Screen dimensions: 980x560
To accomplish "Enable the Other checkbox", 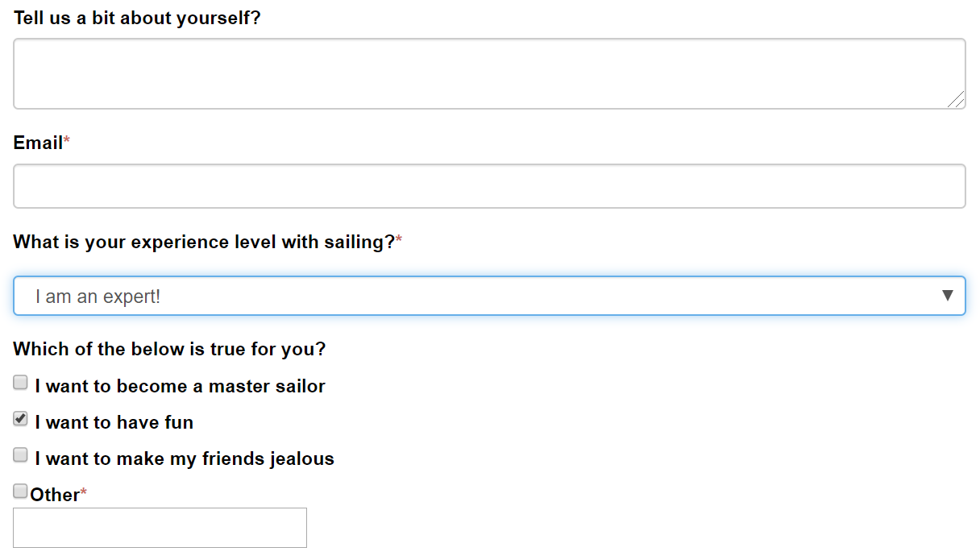I will tap(21, 492).
